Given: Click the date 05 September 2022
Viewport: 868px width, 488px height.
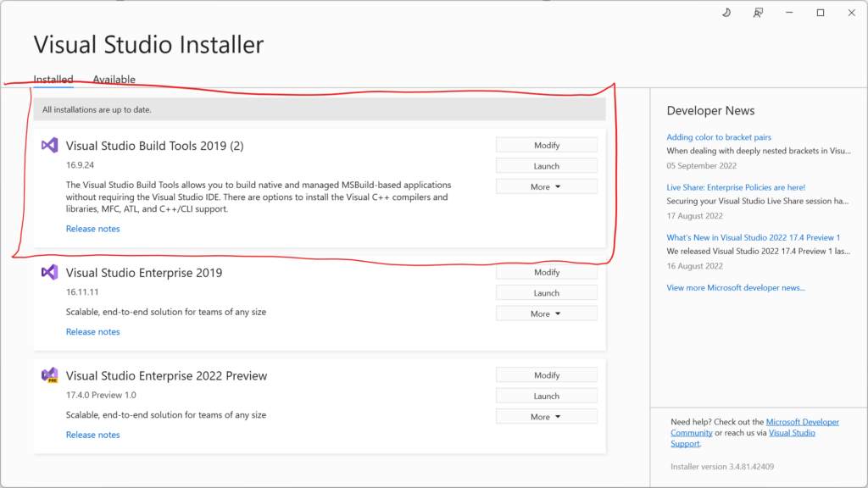Looking at the screenshot, I should (701, 165).
